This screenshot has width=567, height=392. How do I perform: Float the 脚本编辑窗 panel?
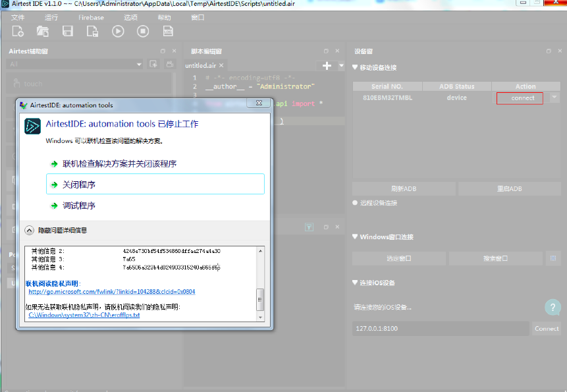[326, 51]
